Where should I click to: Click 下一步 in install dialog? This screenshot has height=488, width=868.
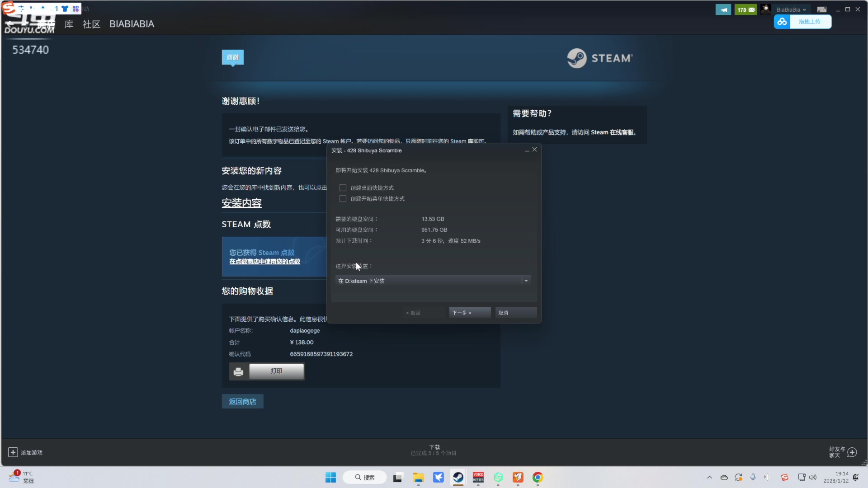pos(470,313)
